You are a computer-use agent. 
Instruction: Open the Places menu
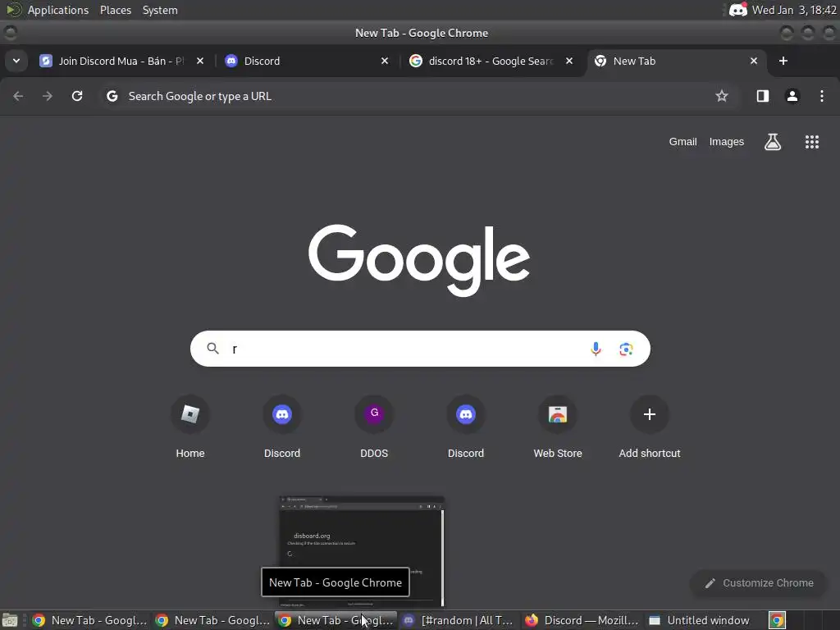pos(115,10)
